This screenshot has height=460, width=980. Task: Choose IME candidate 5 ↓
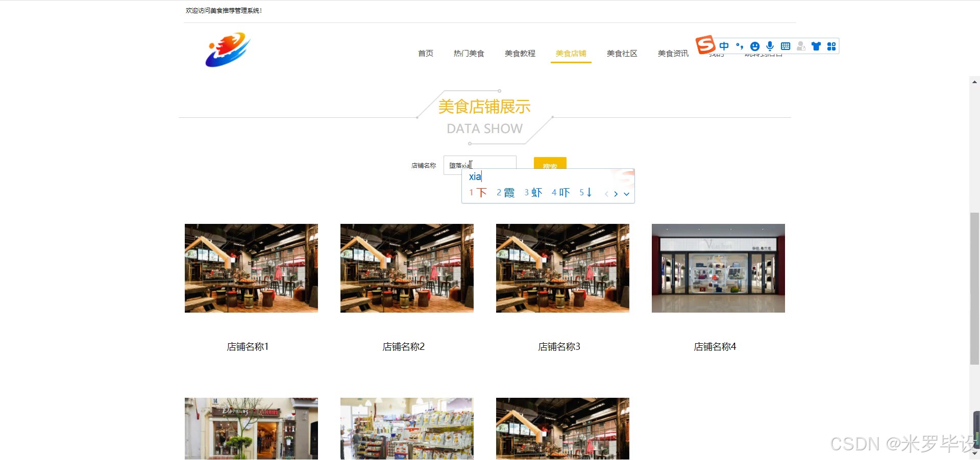586,193
